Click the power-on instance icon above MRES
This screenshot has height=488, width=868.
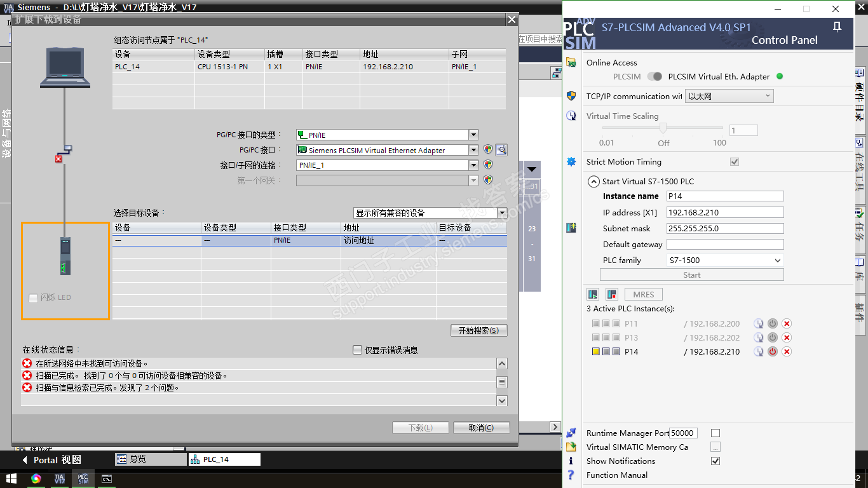coord(593,294)
